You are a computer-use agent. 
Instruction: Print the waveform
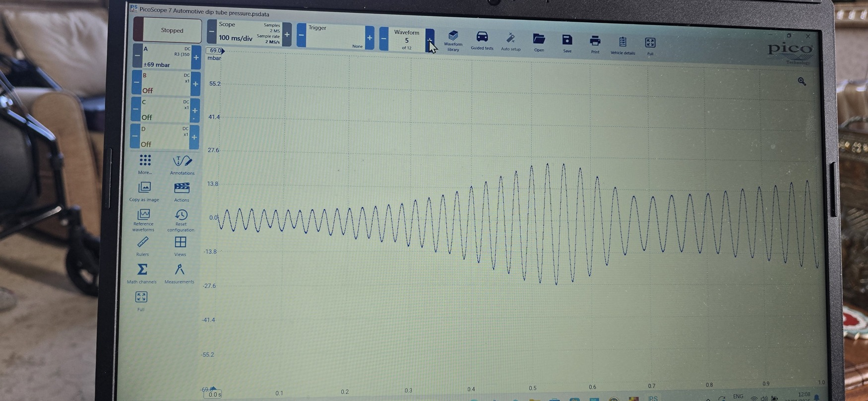(x=595, y=44)
